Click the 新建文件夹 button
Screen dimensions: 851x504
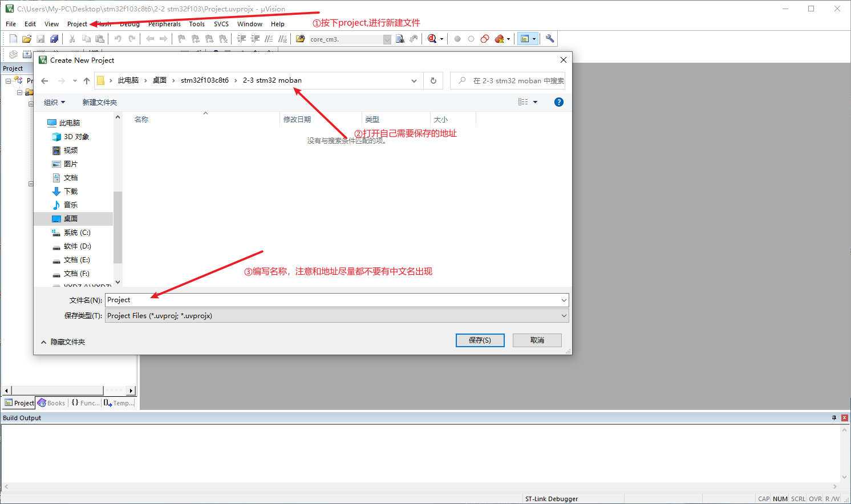tap(100, 102)
